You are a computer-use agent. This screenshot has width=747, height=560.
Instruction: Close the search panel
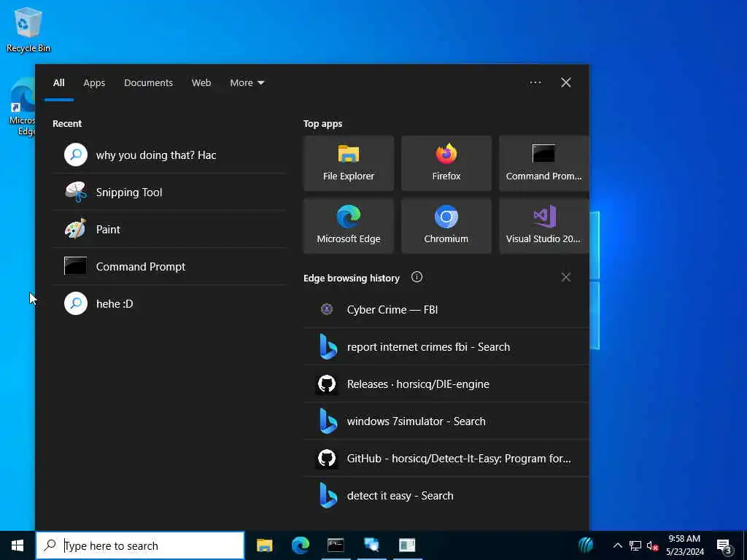point(565,83)
